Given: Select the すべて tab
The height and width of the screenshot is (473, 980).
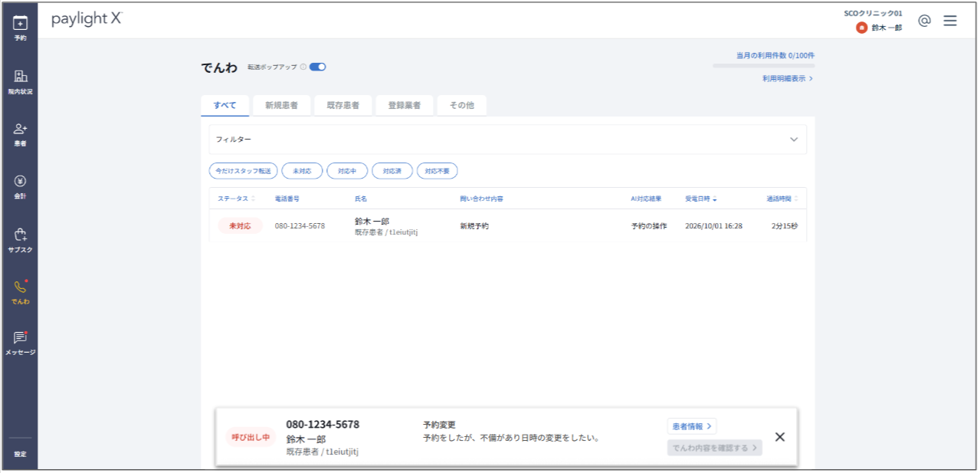Looking at the screenshot, I should coord(226,105).
